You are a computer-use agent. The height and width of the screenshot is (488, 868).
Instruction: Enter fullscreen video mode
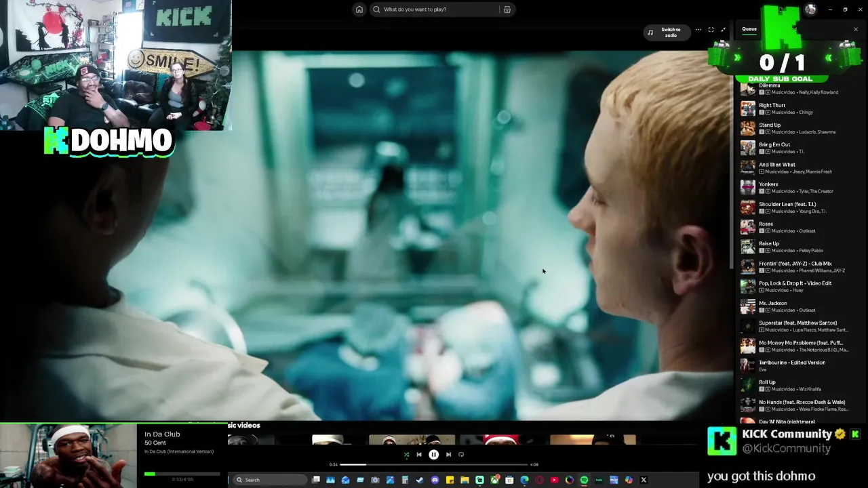click(711, 30)
